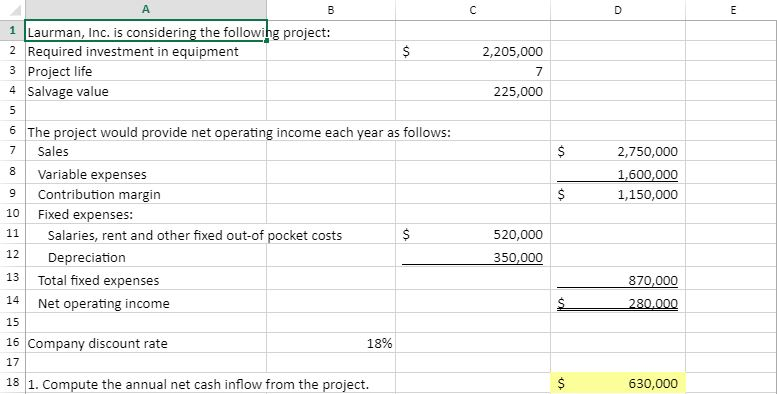Image resolution: width=777 pixels, height=394 pixels.
Task: Click the 2,205,000 investment value
Action: coord(473,51)
